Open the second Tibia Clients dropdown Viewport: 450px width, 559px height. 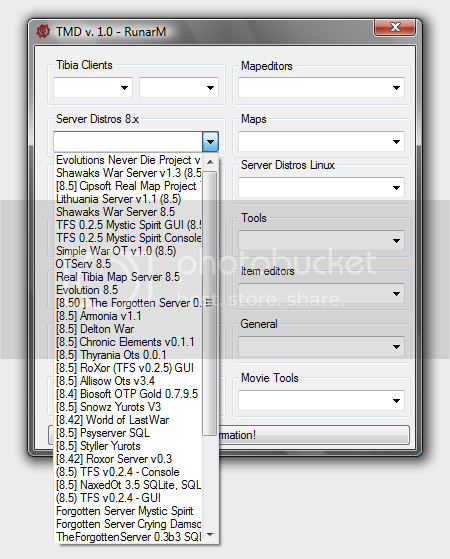179,87
